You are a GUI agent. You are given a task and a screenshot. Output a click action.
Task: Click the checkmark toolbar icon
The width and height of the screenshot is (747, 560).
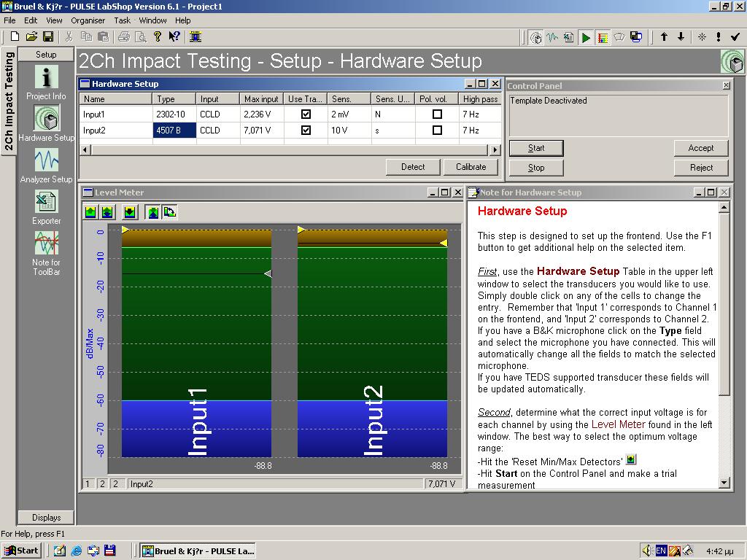point(735,36)
